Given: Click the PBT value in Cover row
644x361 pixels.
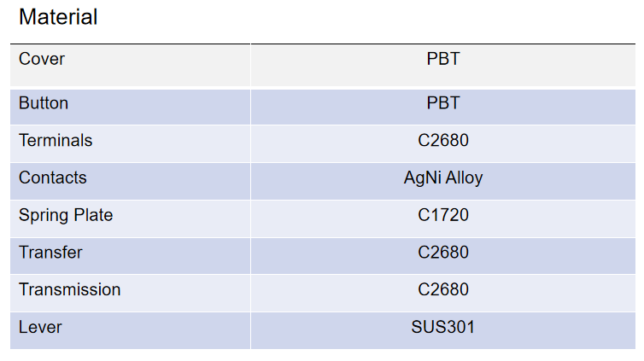Looking at the screenshot, I should [443, 59].
